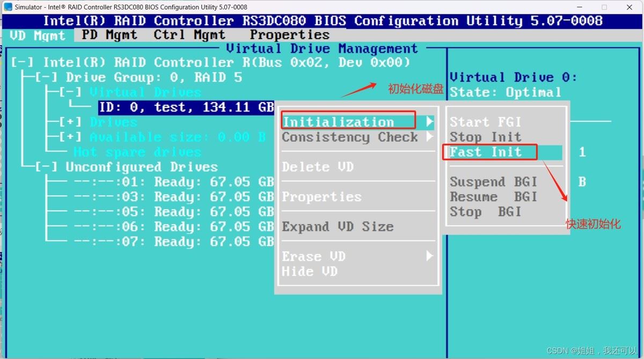The width and height of the screenshot is (644, 359).
Task: Click the Consistency Check submenu arrow
Action: [x=429, y=137]
